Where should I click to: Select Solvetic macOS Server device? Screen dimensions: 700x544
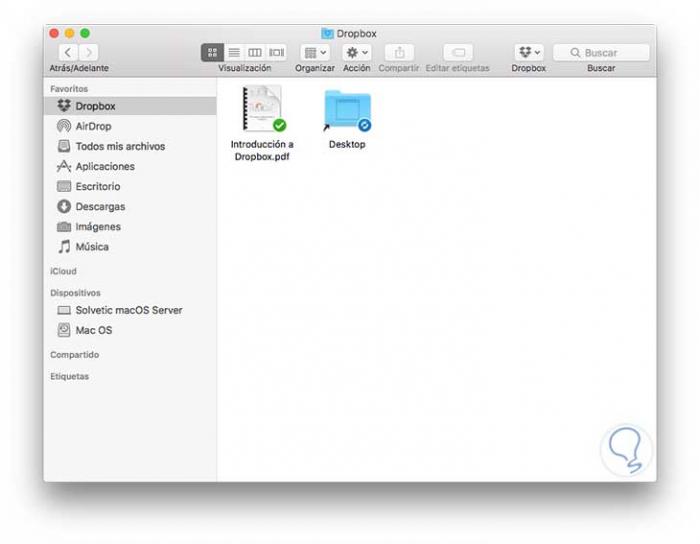point(130,310)
